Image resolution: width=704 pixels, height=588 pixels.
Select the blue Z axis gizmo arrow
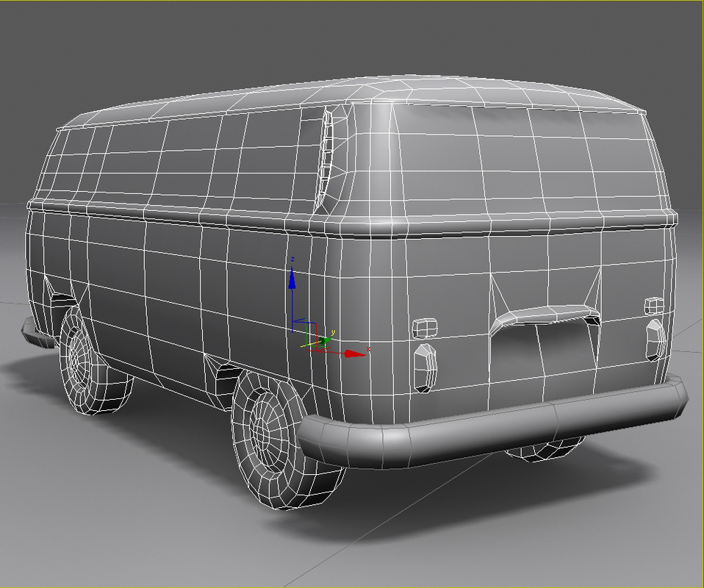pyautogui.click(x=292, y=280)
